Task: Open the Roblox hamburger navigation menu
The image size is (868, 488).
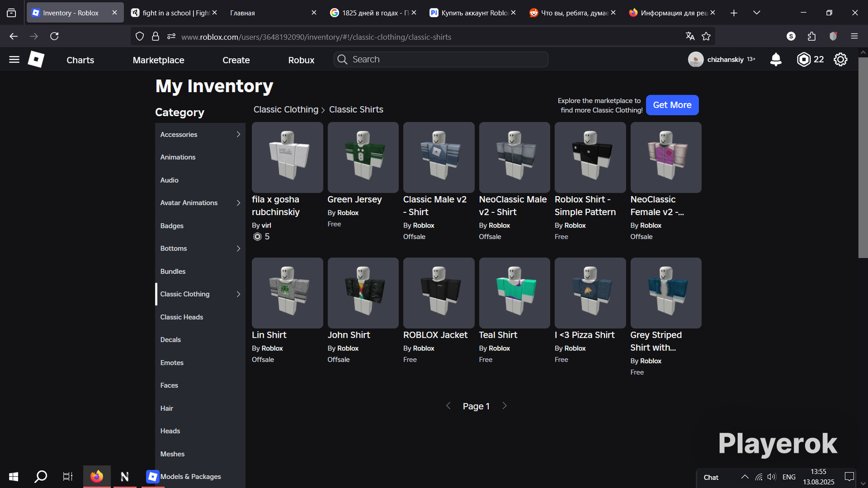Action: [x=14, y=60]
